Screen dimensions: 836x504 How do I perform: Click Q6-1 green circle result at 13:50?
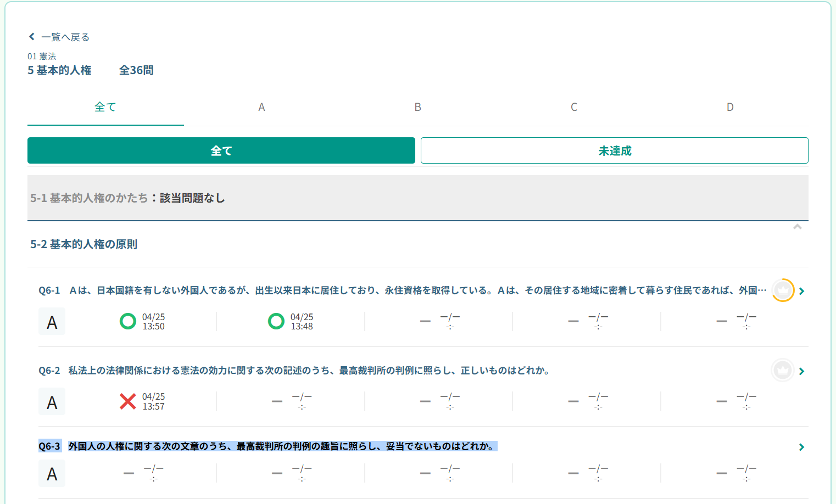tap(128, 321)
